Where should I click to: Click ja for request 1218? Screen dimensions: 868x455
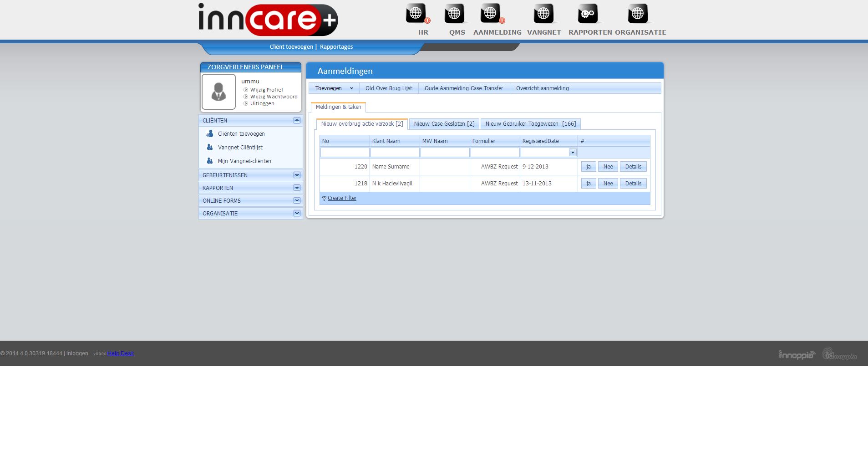[x=589, y=184]
